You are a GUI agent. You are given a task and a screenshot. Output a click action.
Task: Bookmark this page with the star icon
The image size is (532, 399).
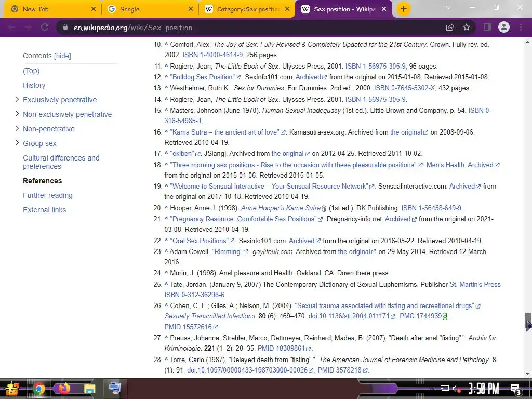(x=467, y=27)
